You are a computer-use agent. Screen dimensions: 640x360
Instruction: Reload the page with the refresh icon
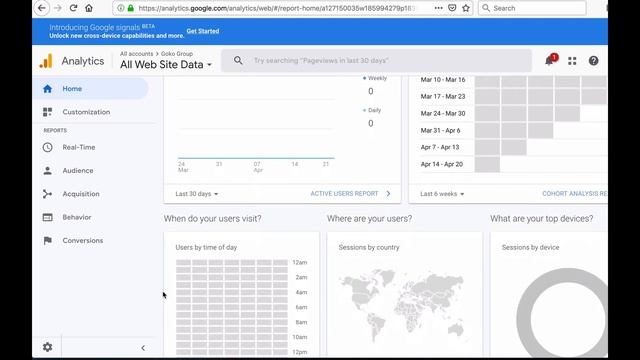click(73, 8)
